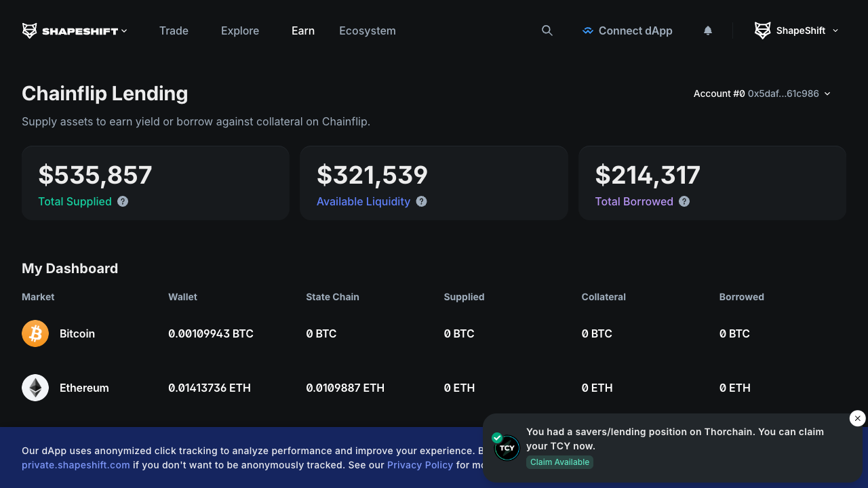Image resolution: width=868 pixels, height=488 pixels.
Task: Click the ShapeShift fox logo
Action: tap(30, 30)
